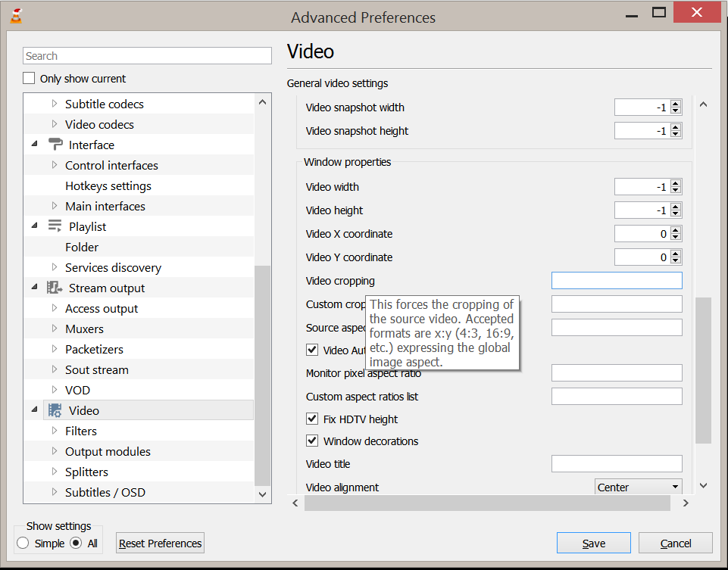Uncheck Fix HDTV height option

312,419
